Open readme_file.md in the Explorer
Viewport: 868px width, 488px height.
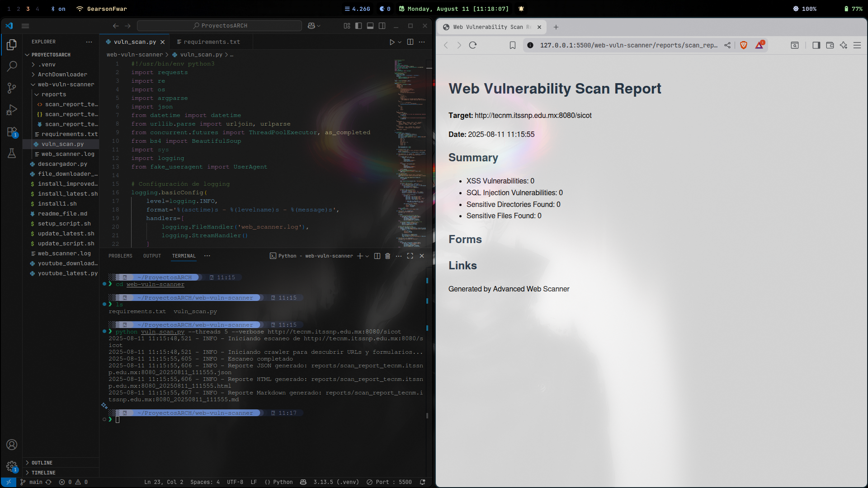[61, 214]
